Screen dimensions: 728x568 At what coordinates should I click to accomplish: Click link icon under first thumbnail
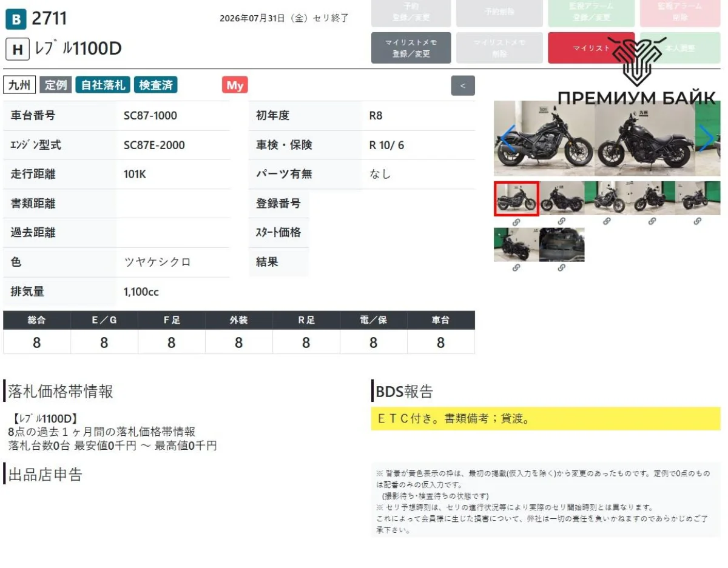point(516,222)
